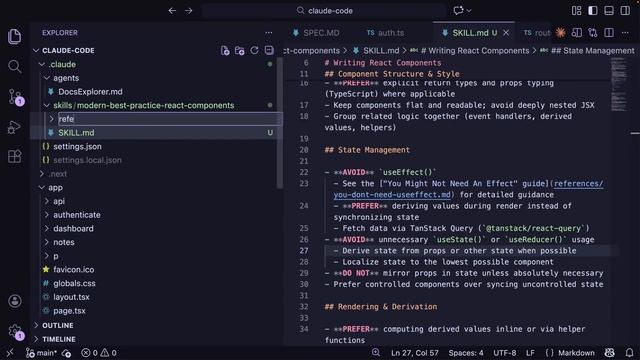Screen dimensions: 640x360
Task: Change indentation via Spaces: 4
Action: pos(466,353)
